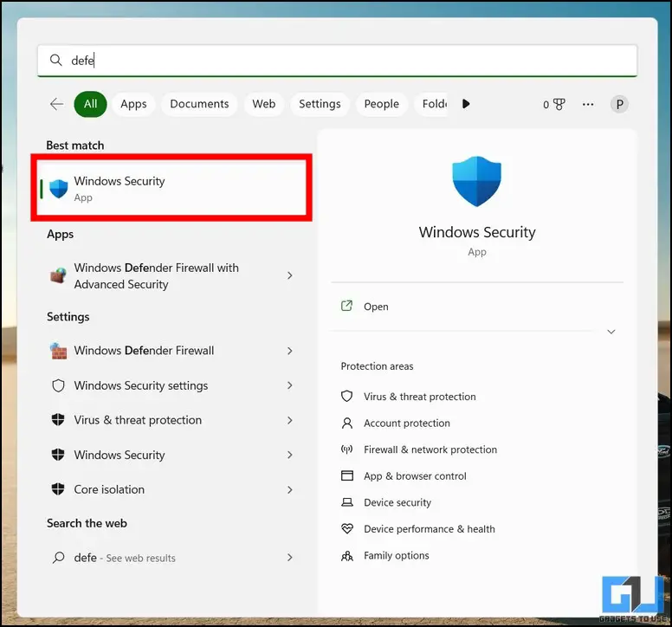The width and height of the screenshot is (672, 627).
Task: Expand the actions list with down chevron
Action: (x=611, y=332)
